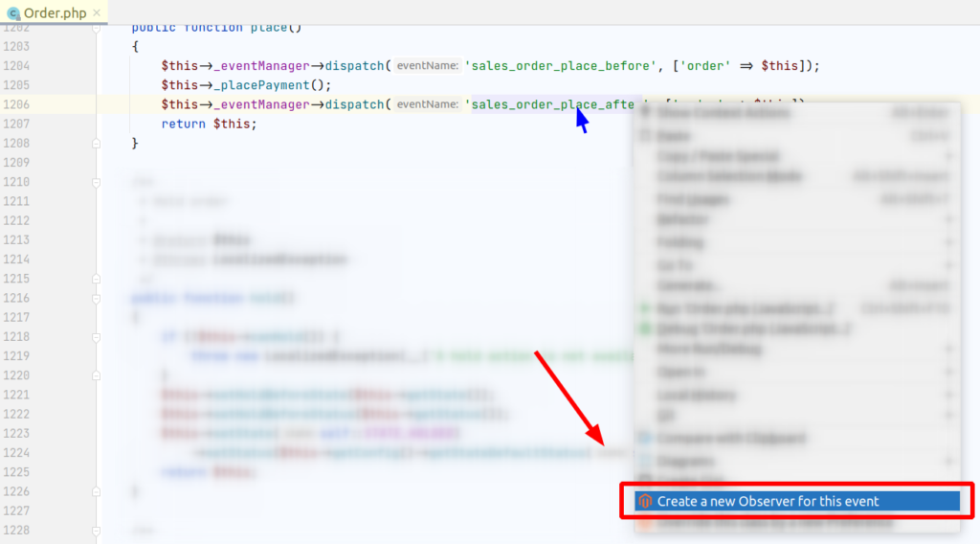Click the dispatch method on line 1206
The width and height of the screenshot is (980, 544).
[354, 104]
